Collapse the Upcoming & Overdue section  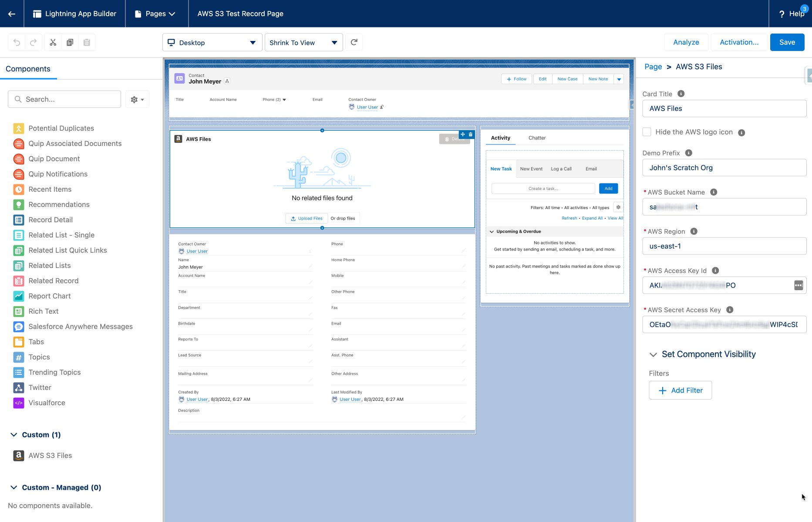pos(492,231)
